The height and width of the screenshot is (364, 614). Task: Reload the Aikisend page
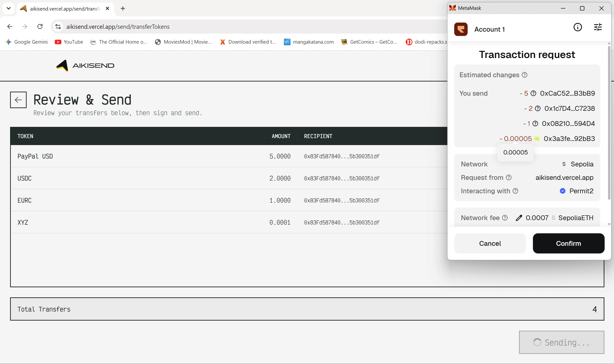[x=40, y=26]
